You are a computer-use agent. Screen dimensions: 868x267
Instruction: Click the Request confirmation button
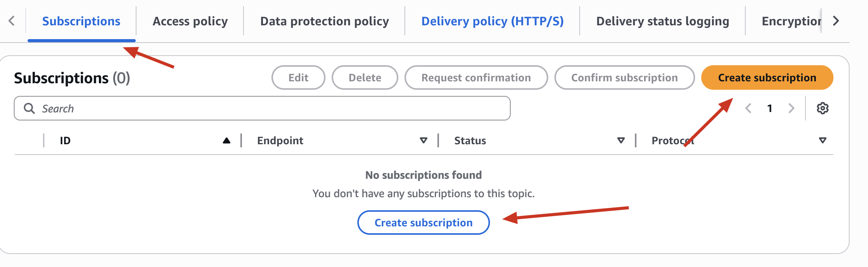476,77
